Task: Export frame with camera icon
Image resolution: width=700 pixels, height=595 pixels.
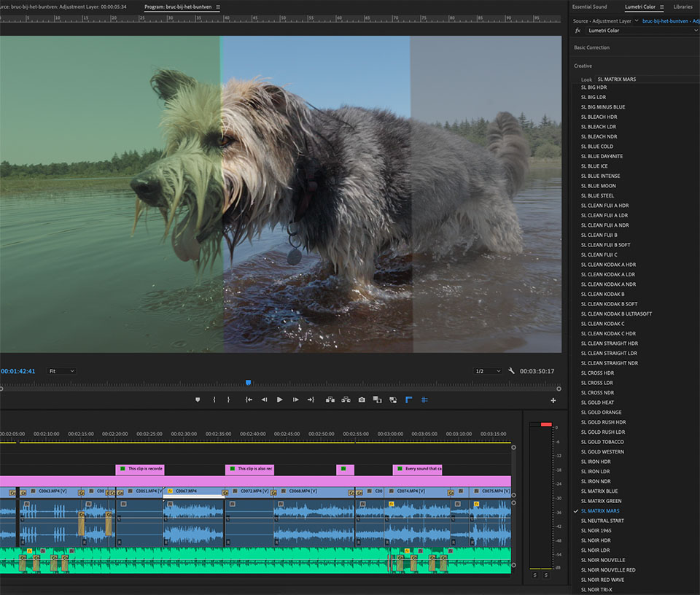Action: (362, 400)
